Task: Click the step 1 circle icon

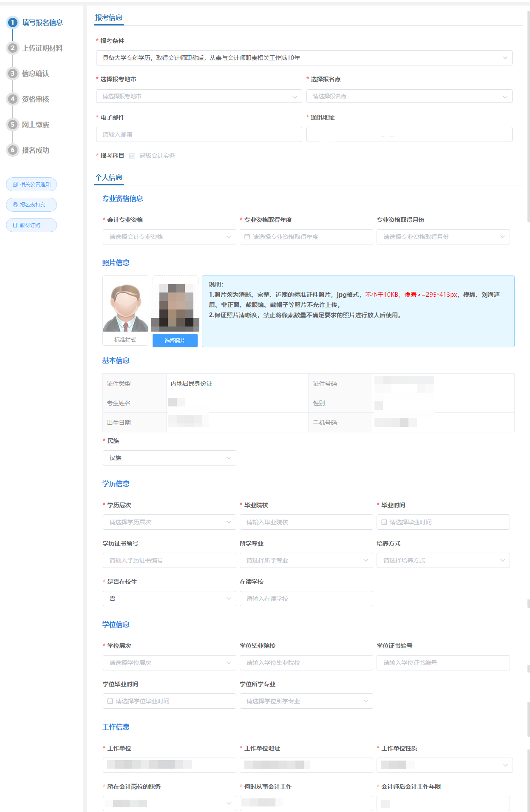Action: point(13,23)
